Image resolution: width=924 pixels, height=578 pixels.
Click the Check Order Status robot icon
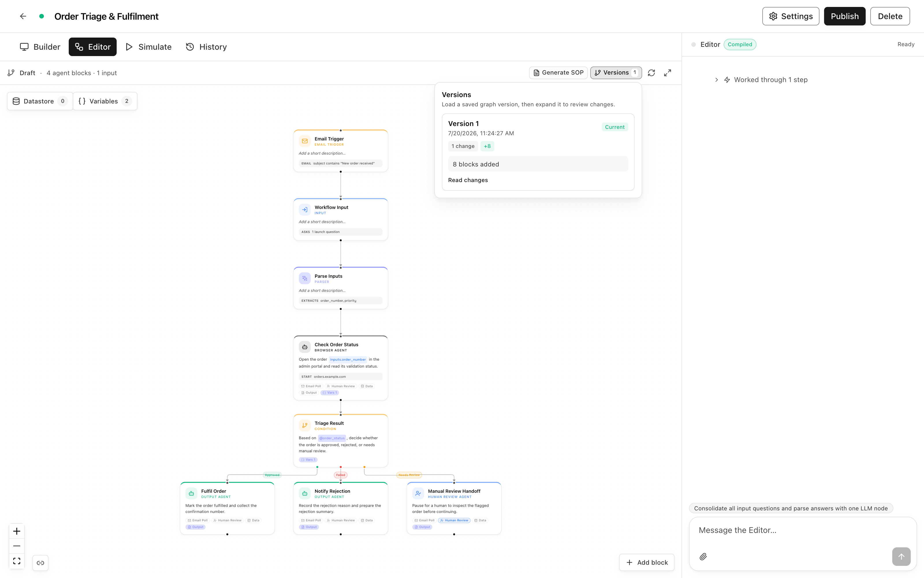(305, 347)
